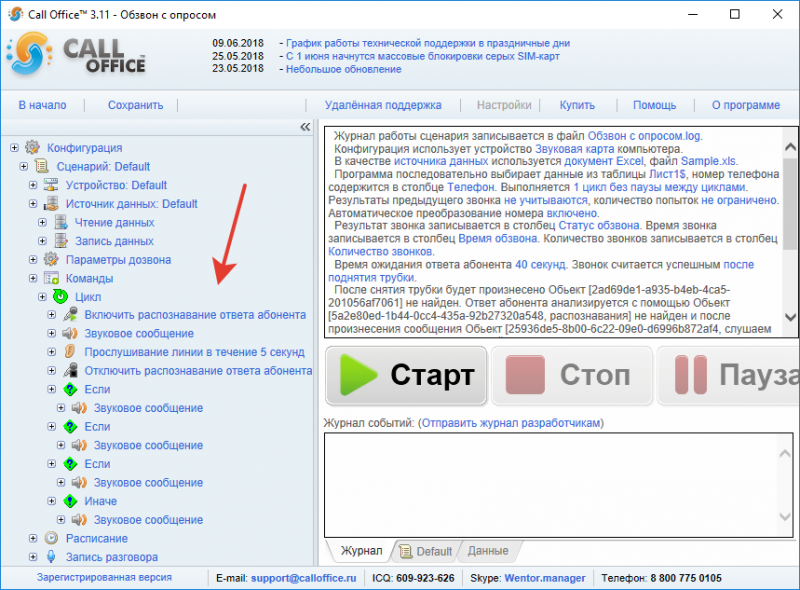This screenshot has width=800, height=590.
Task: Expand the Конфигурация tree node
Action: 14,148
